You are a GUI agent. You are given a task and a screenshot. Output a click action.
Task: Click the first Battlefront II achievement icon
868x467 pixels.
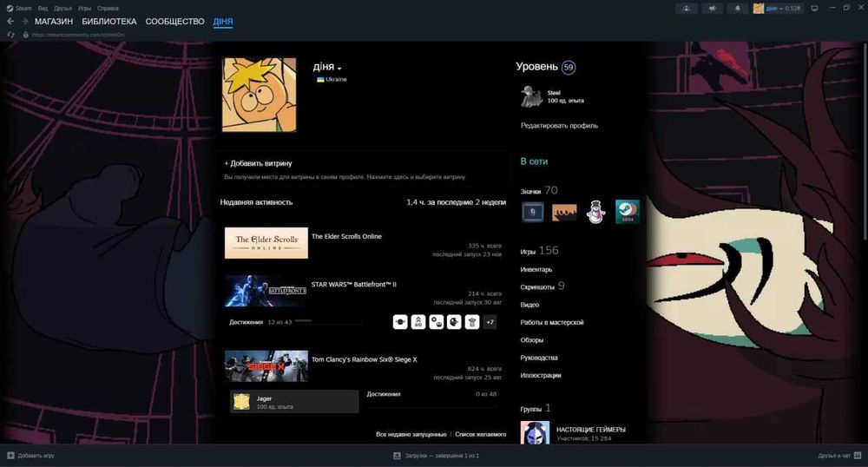coord(400,322)
